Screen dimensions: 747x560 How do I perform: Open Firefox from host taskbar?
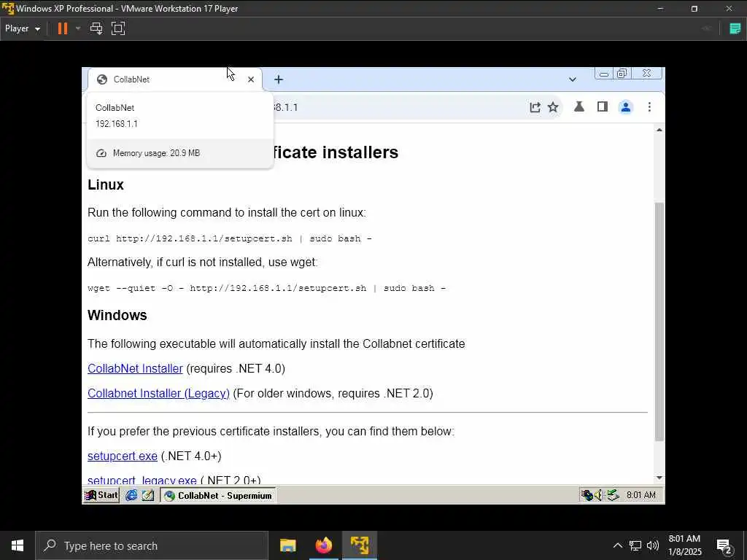click(x=323, y=545)
